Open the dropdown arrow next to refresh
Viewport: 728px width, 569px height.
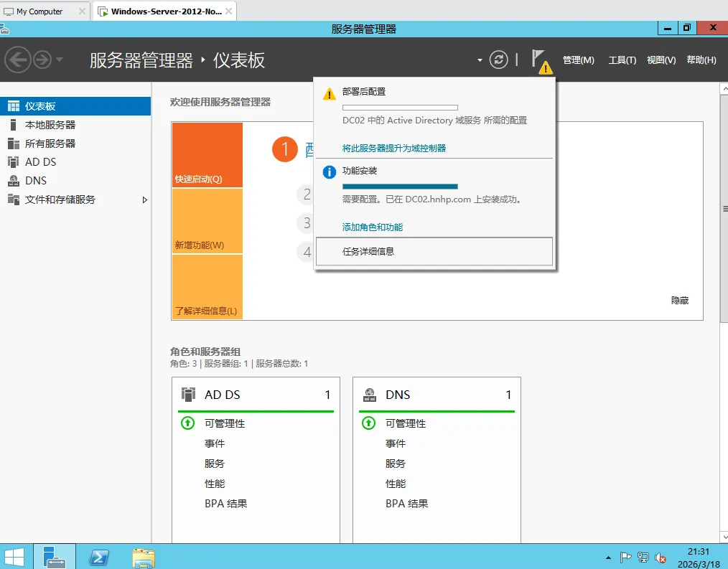478,60
